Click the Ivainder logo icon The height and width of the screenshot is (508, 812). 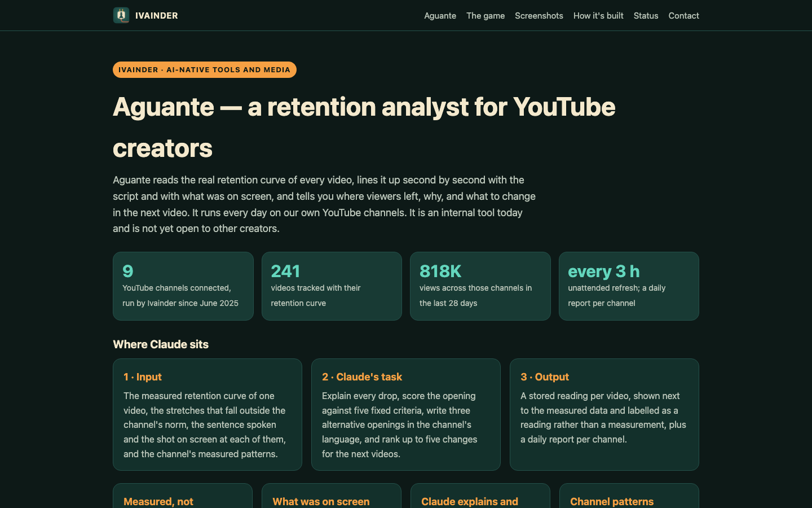tap(121, 15)
